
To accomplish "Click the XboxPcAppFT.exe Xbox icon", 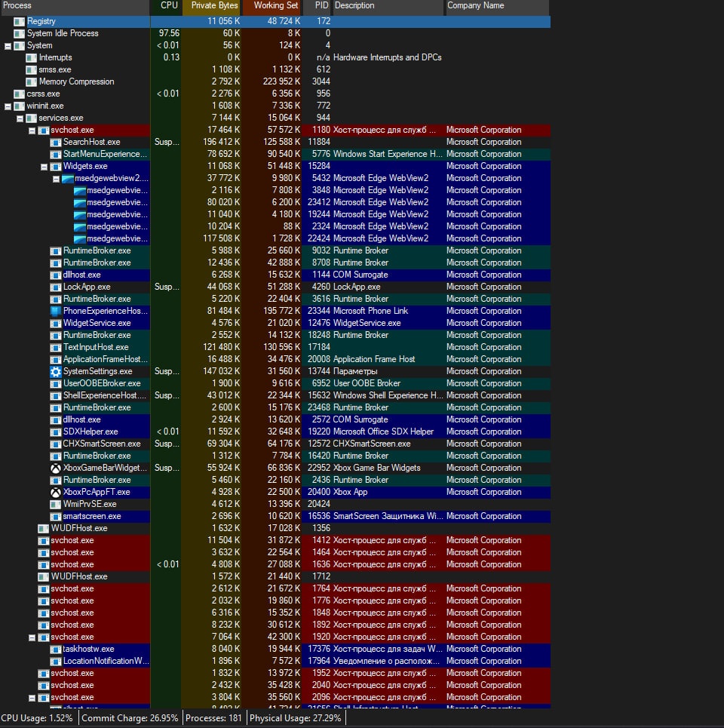I will point(55,492).
